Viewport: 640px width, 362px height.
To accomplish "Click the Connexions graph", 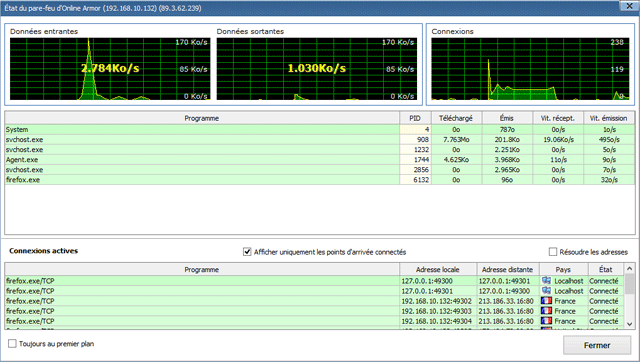I will click(x=530, y=69).
